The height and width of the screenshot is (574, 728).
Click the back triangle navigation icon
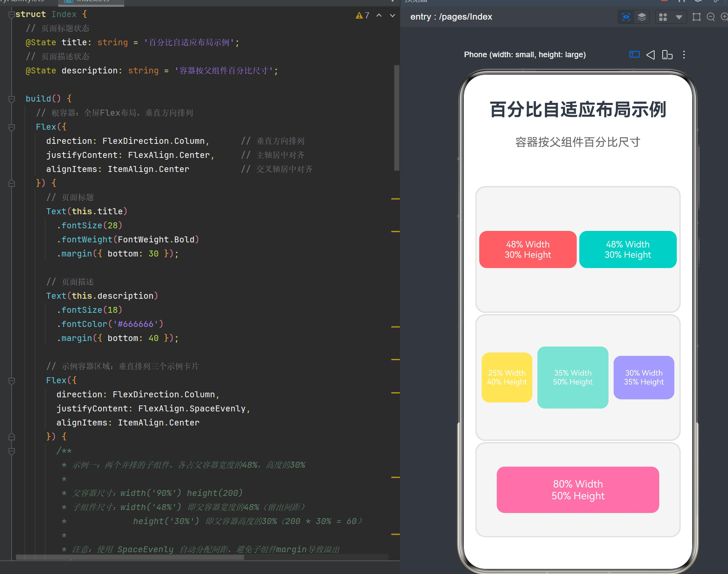click(650, 55)
